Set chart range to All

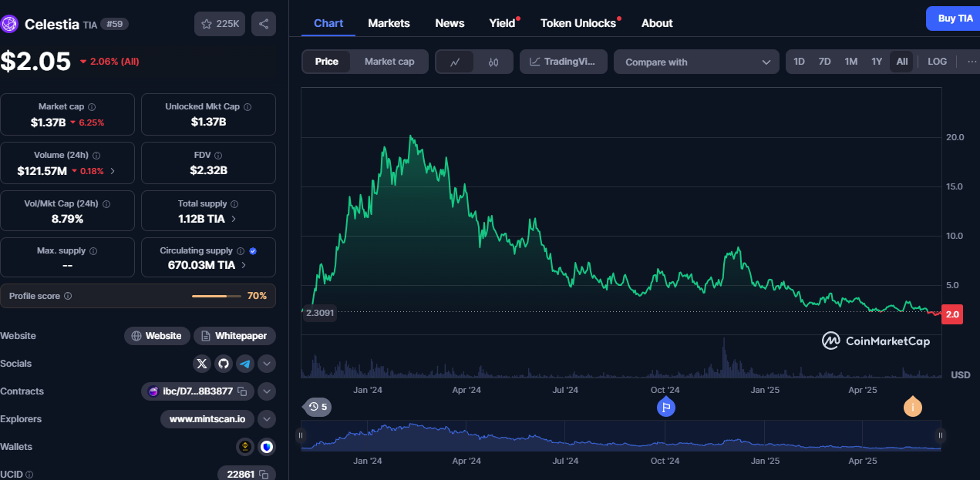pyautogui.click(x=901, y=62)
